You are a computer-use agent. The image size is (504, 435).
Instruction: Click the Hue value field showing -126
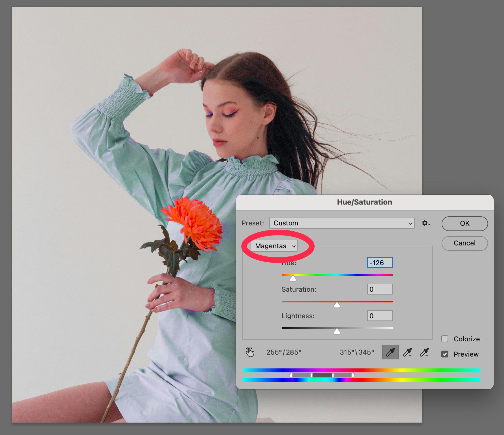(380, 263)
